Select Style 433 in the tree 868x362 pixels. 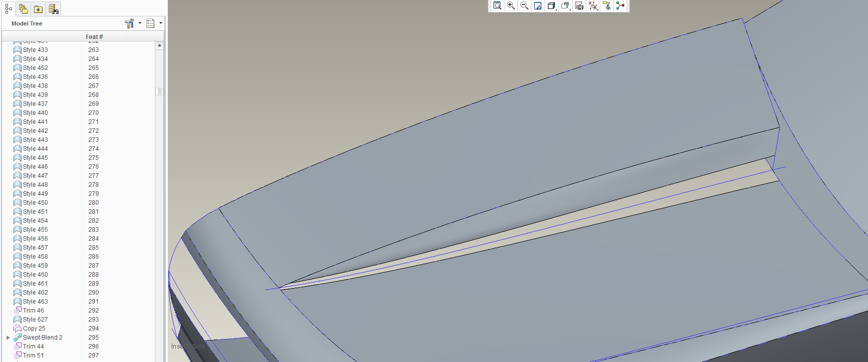35,50
